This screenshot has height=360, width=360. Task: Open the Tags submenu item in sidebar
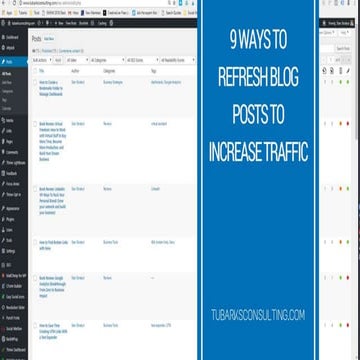4,100
